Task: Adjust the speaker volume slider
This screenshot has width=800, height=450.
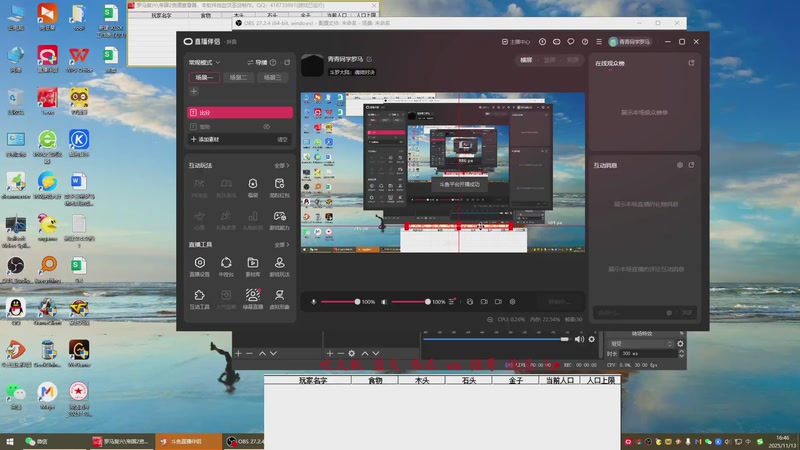Action: click(410, 302)
